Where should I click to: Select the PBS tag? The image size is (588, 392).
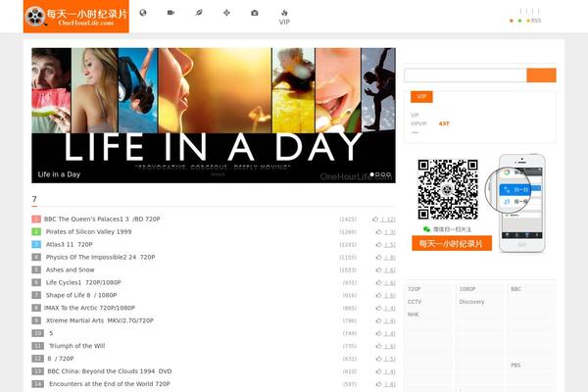(515, 366)
